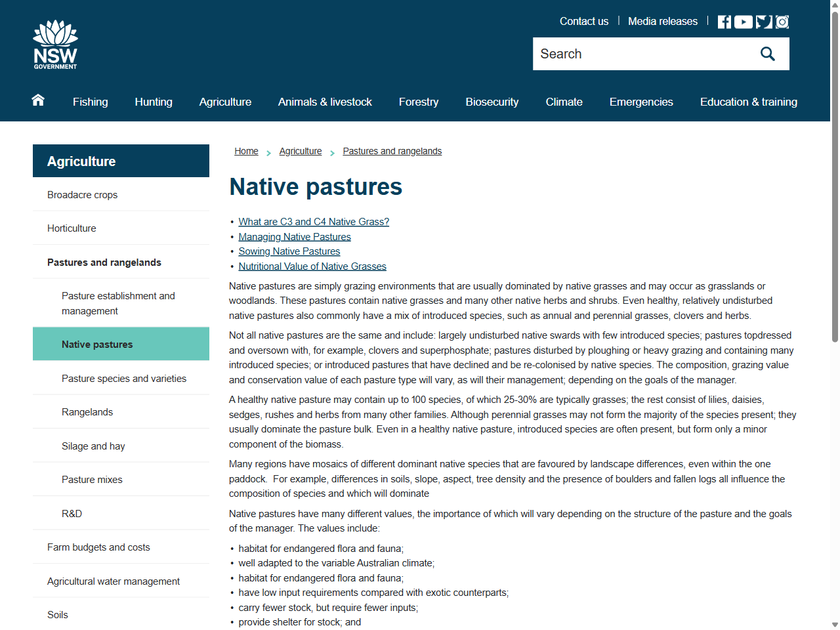Image resolution: width=840 pixels, height=630 pixels.
Task: Open the Animals & livestock menu
Action: coord(325,102)
